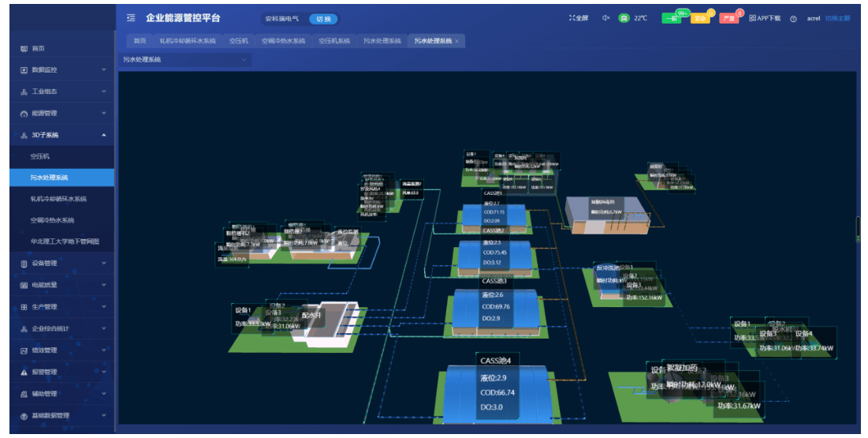
Task: Click the 生产管理 sidebar icon
Action: pyautogui.click(x=24, y=306)
